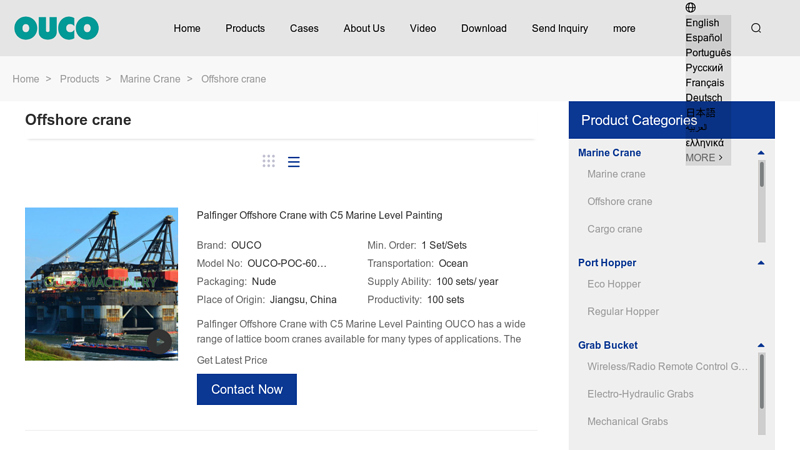Select Français language

tap(705, 83)
